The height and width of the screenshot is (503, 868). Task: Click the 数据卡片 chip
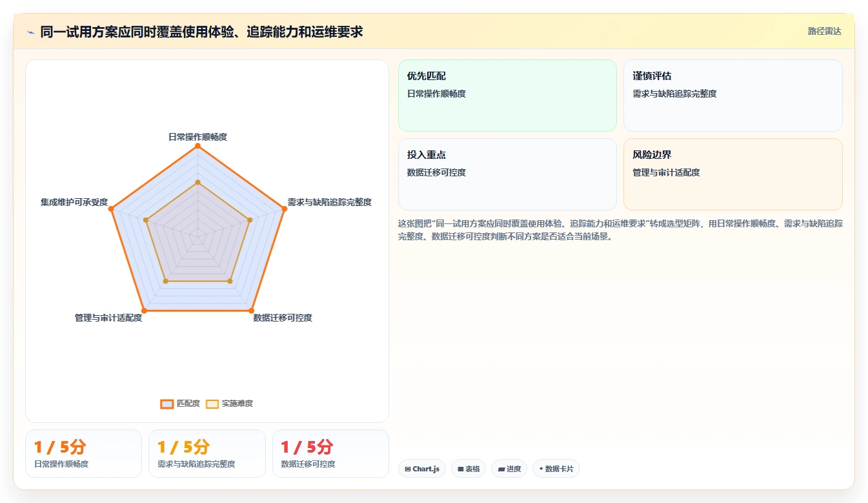(x=556, y=469)
